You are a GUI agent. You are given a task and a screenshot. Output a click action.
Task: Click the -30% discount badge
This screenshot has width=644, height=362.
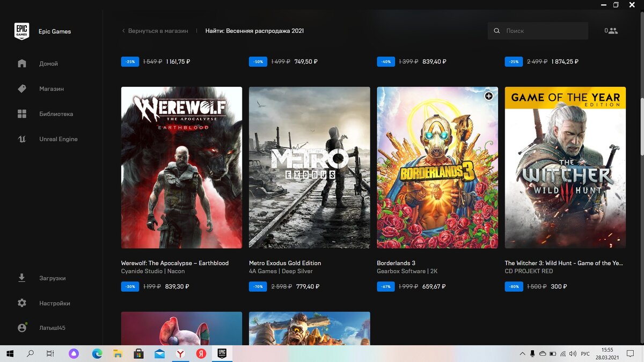pos(130,287)
